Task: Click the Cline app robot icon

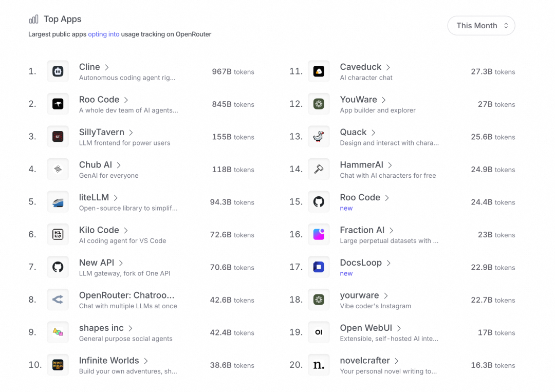Action: click(x=58, y=71)
